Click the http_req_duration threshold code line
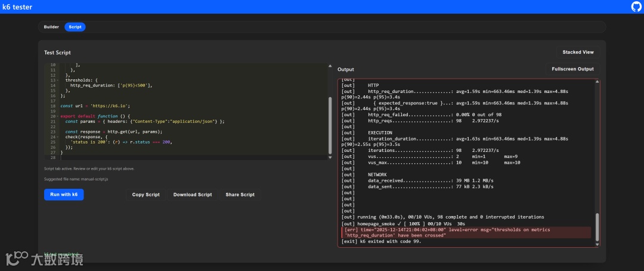The width and height of the screenshot is (644, 271). pyautogui.click(x=112, y=85)
